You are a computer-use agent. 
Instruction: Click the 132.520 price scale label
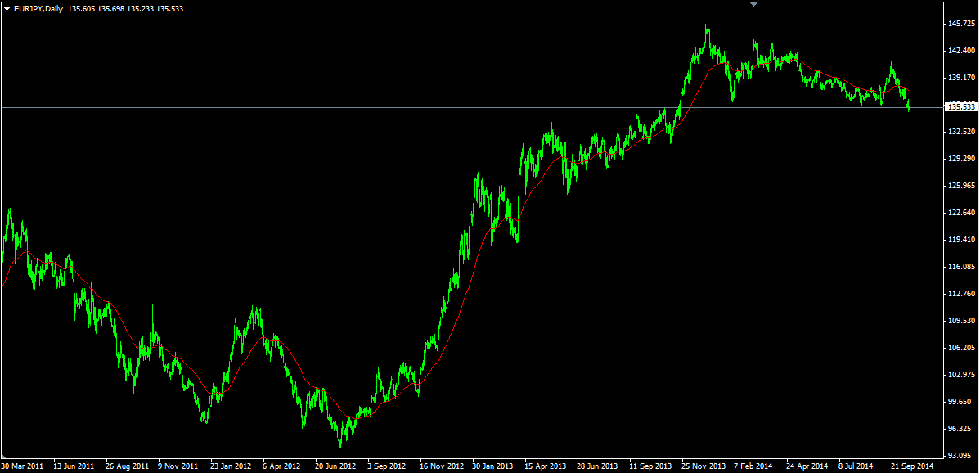963,132
